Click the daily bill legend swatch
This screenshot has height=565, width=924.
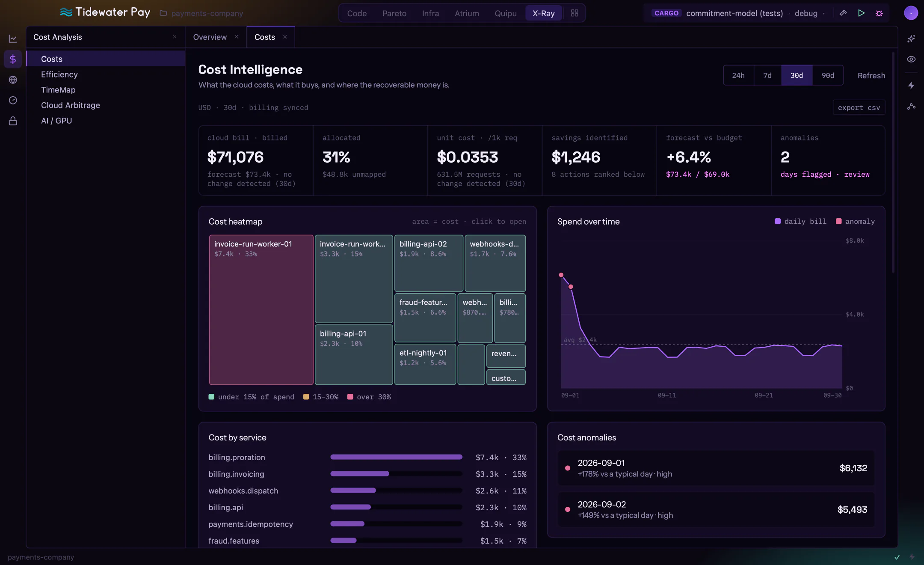pyautogui.click(x=778, y=221)
